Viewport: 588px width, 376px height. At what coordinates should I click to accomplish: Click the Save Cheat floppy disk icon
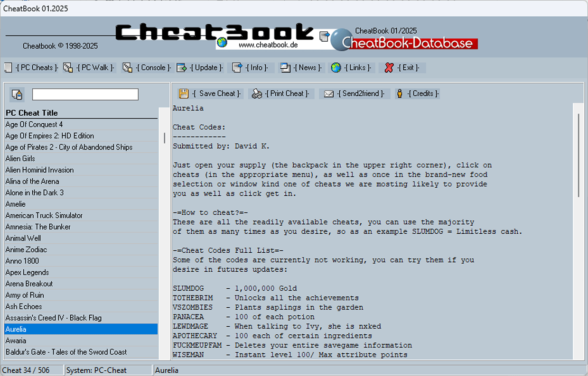184,93
